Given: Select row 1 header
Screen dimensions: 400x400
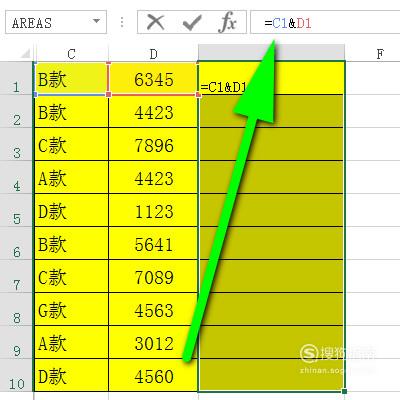Looking at the screenshot, I should 16,78.
